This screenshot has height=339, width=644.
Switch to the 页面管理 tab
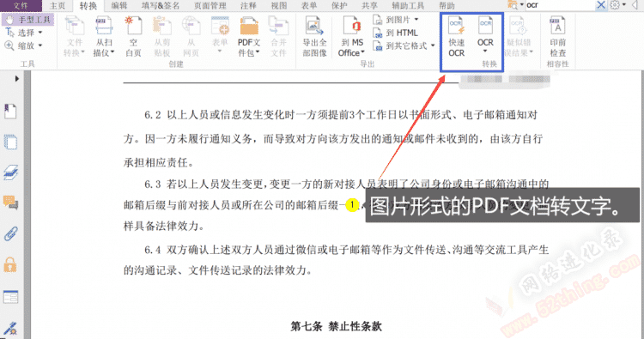pyautogui.click(x=210, y=6)
